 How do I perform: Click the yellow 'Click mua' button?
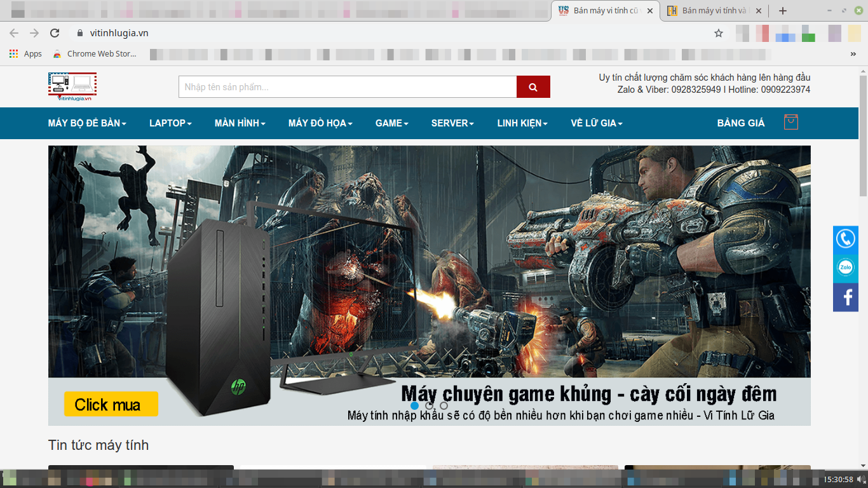pos(111,404)
